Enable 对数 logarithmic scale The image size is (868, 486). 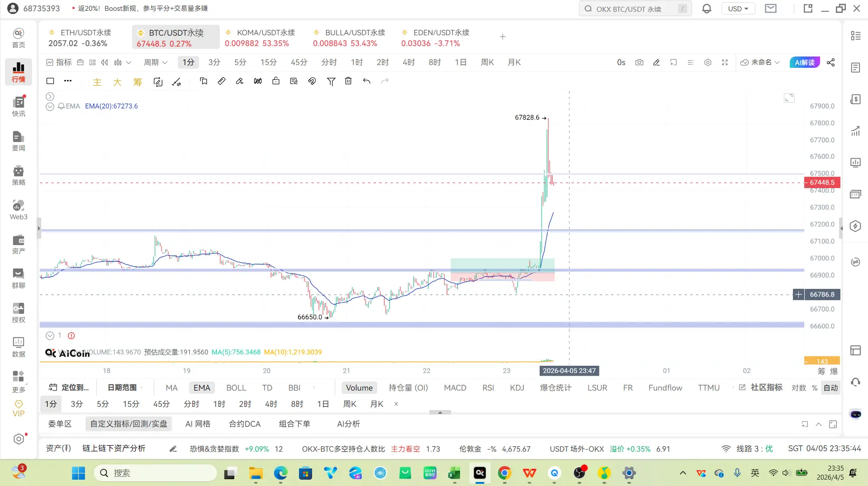[798, 388]
